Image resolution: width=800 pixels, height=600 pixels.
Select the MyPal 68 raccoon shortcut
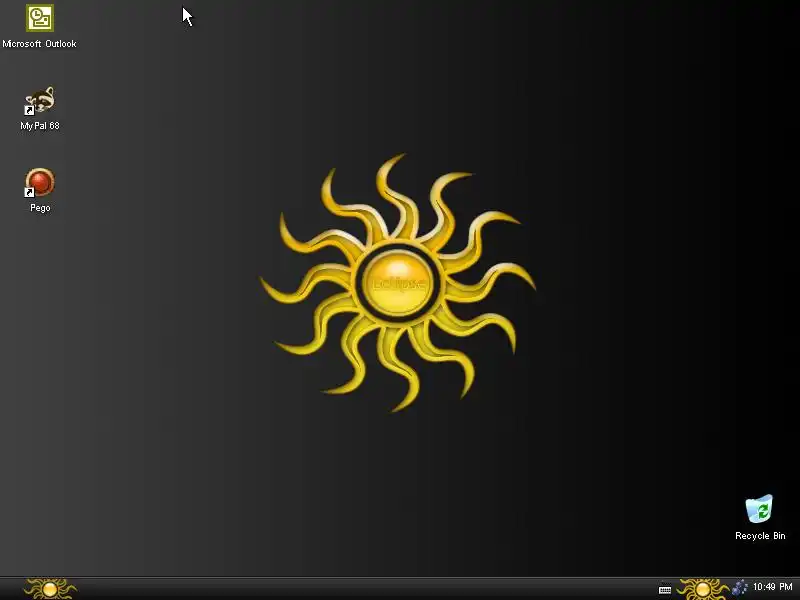pos(40,101)
